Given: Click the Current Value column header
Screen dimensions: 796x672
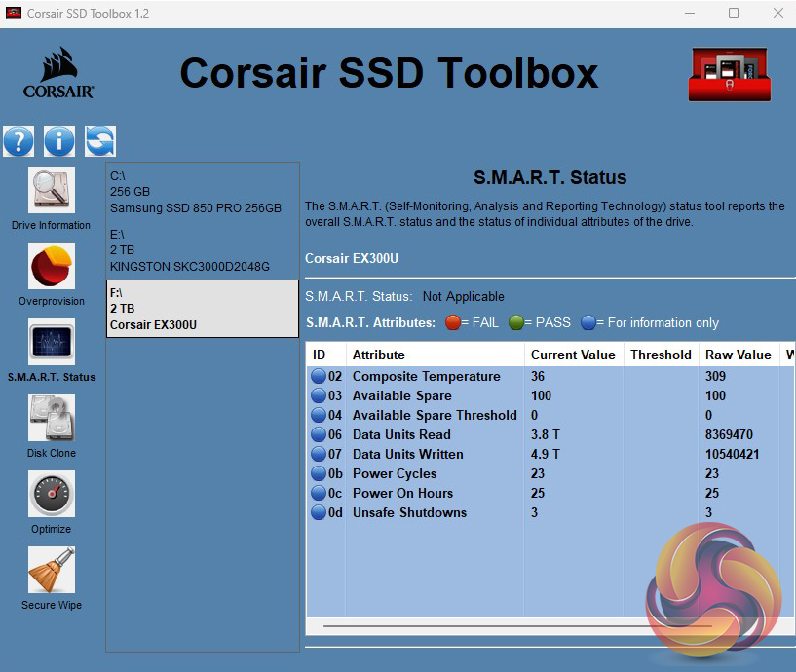Looking at the screenshot, I should tap(573, 355).
